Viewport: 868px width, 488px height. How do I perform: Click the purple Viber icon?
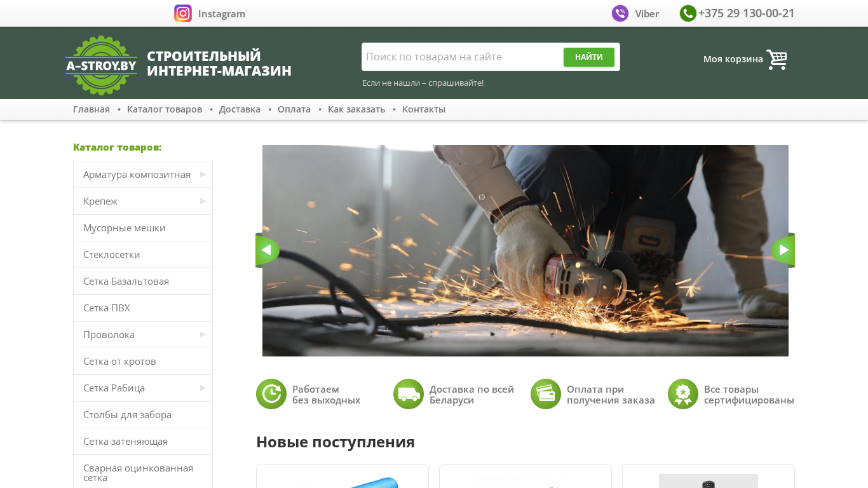[620, 13]
